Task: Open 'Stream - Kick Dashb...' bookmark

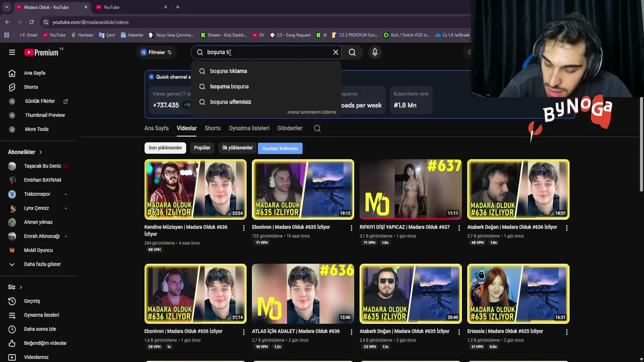Action: click(223, 35)
